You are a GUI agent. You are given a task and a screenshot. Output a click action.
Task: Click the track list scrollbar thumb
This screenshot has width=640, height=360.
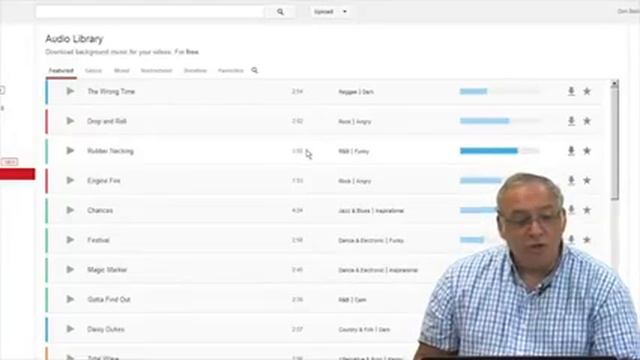pyautogui.click(x=614, y=143)
